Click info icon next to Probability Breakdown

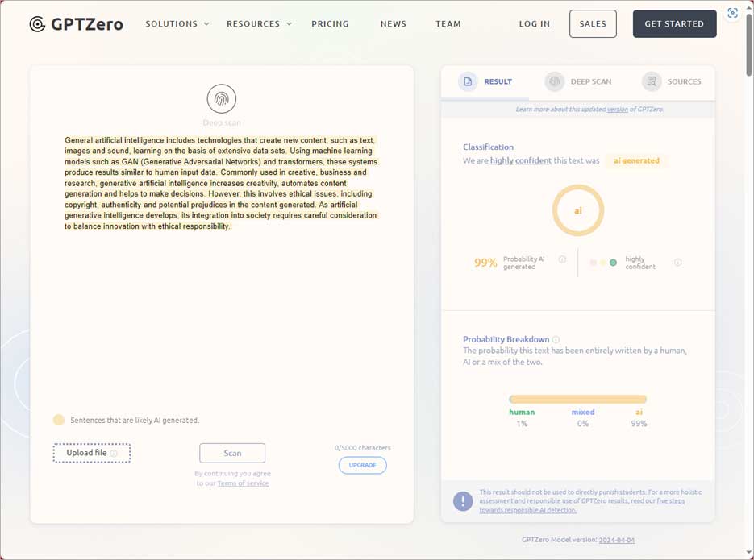point(556,340)
